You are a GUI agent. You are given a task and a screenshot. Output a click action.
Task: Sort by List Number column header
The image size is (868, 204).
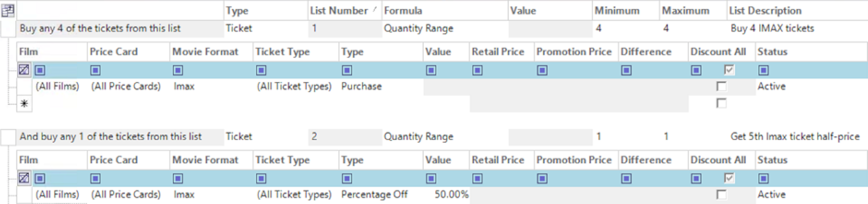(x=344, y=11)
